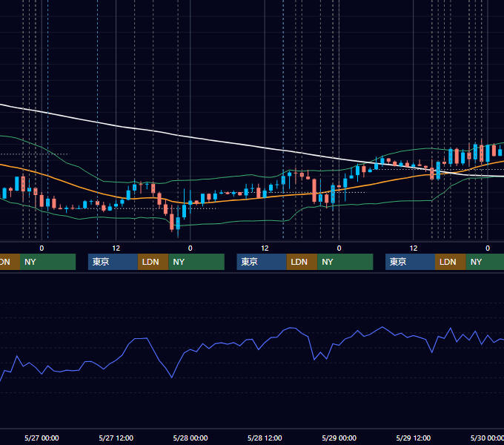
Task: Click the LDN session block for 5/27
Action: click(153, 262)
